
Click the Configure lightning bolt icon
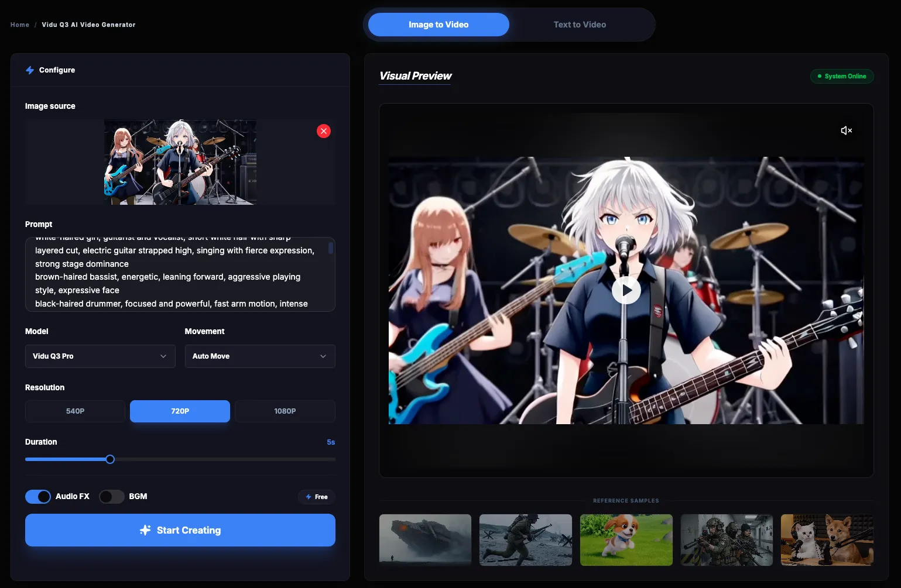coord(30,70)
